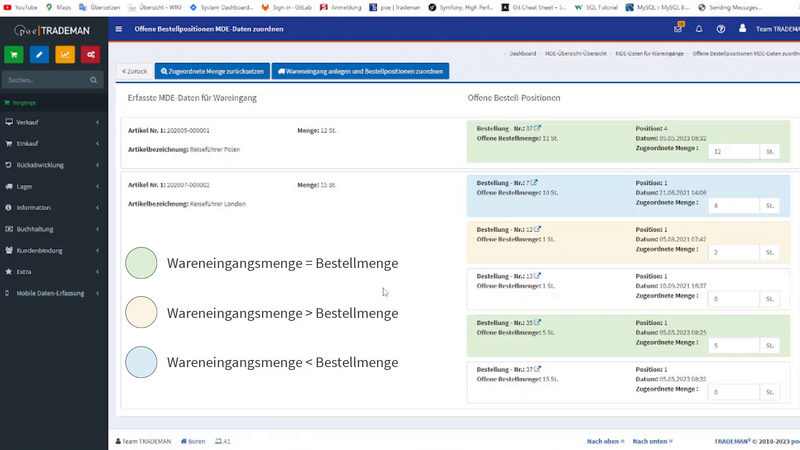Viewport: 800px width, 450px height.
Task: Open MDE-Daten für Wareneingänge breadcrumb link
Action: [x=649, y=54]
